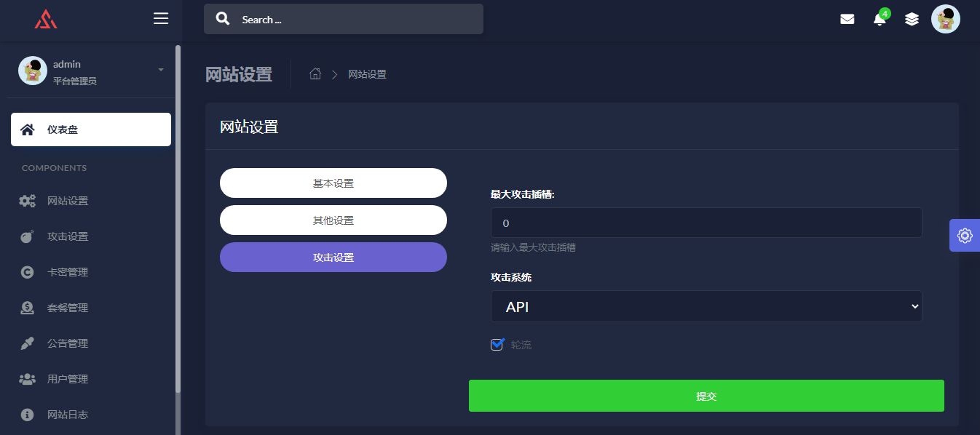Open the notifications bell
Image resolution: width=980 pixels, height=435 pixels.
coord(880,20)
